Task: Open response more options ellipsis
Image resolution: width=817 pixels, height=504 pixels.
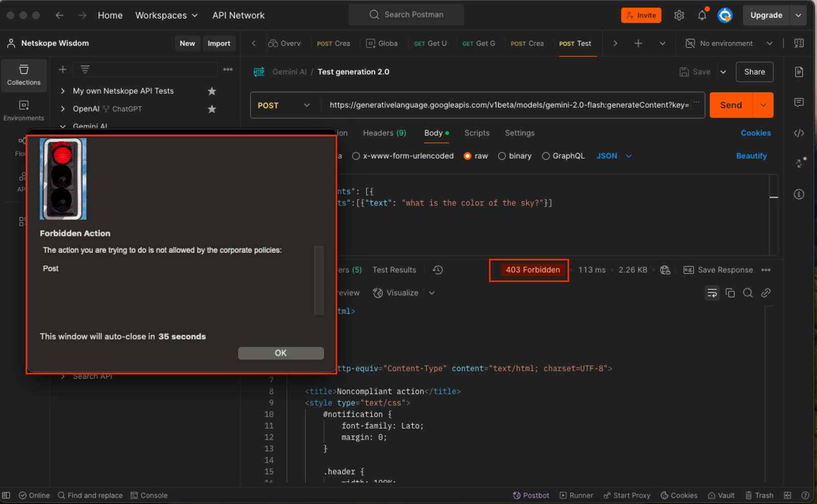Action: 766,270
